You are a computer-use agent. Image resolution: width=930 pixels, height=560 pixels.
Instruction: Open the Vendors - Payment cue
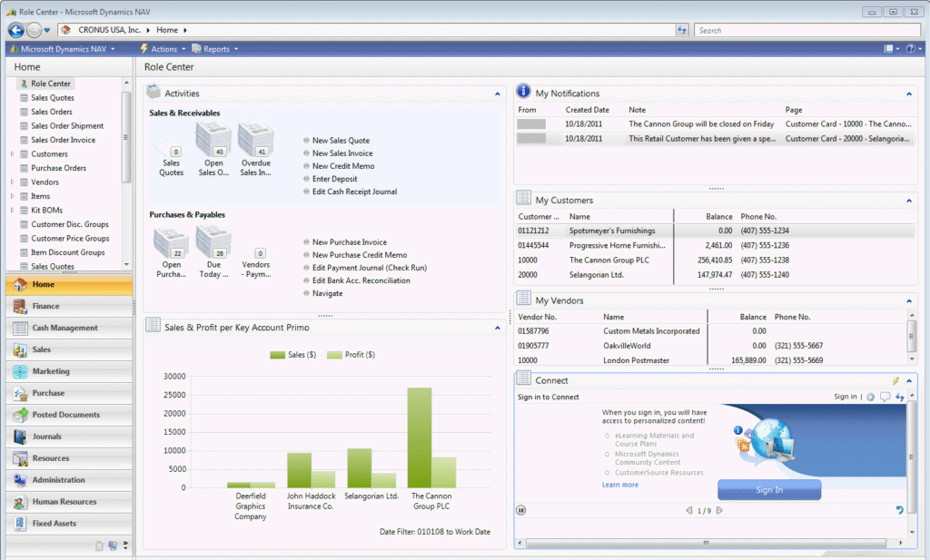255,262
